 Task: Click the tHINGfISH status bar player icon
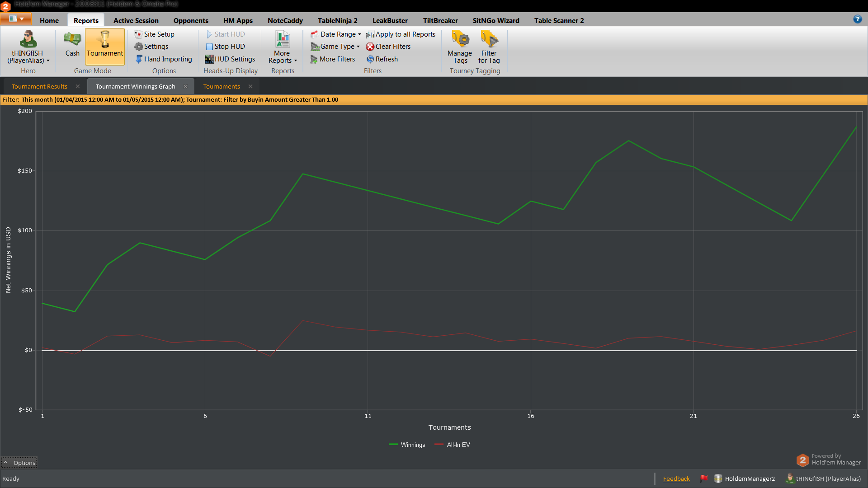point(790,479)
